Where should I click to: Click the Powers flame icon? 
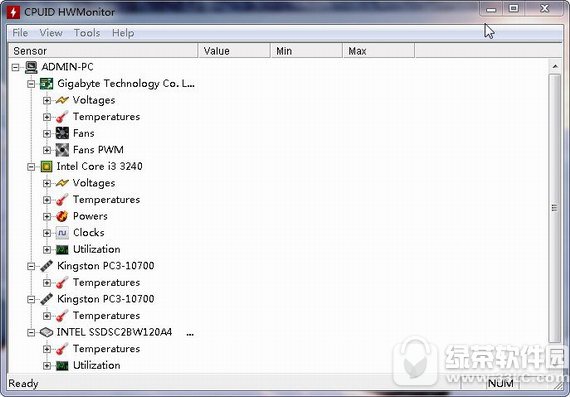tap(62, 217)
